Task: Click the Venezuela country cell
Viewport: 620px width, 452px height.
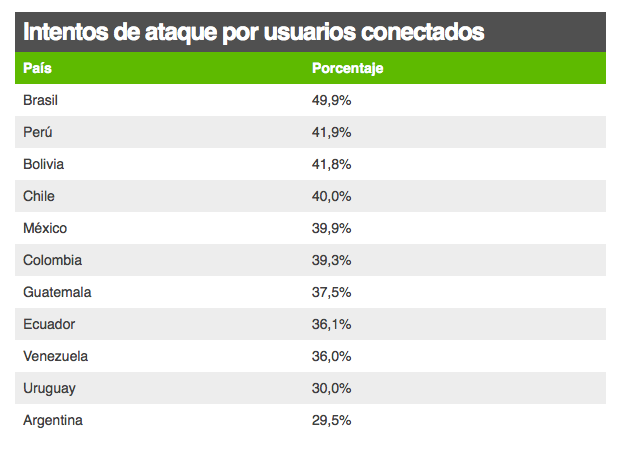Action: tap(56, 356)
